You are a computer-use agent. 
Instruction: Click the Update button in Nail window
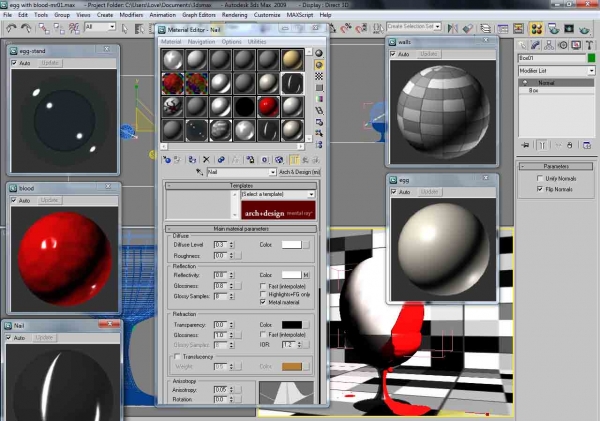[x=44, y=338]
